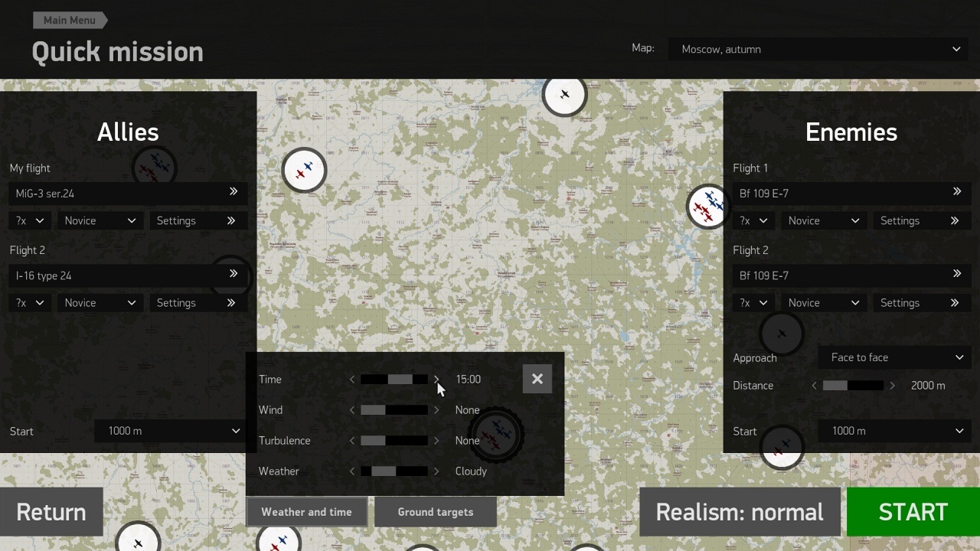Open aircraft list for I-16 type 24
Screen dimensions: 980x551
233,275
